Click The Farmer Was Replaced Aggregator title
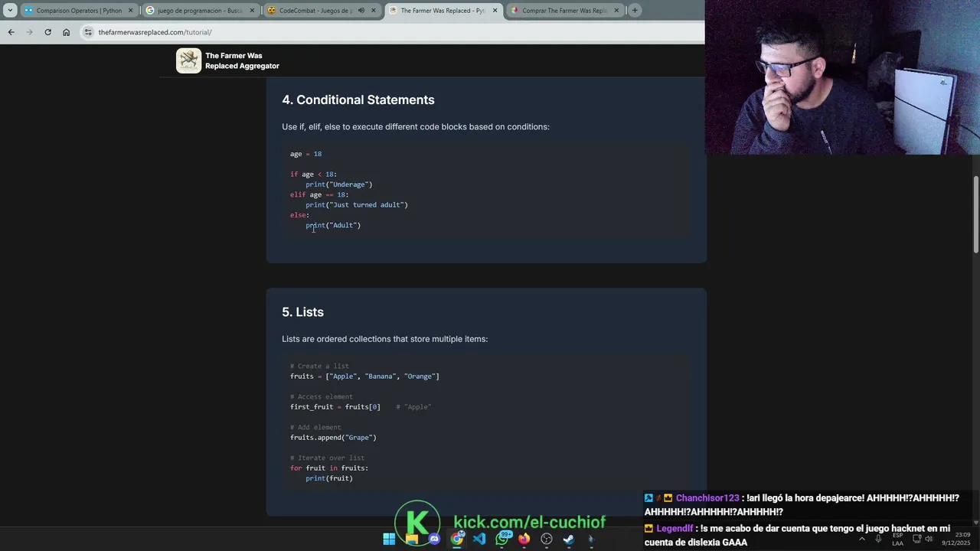The image size is (980, 551). tap(242, 61)
